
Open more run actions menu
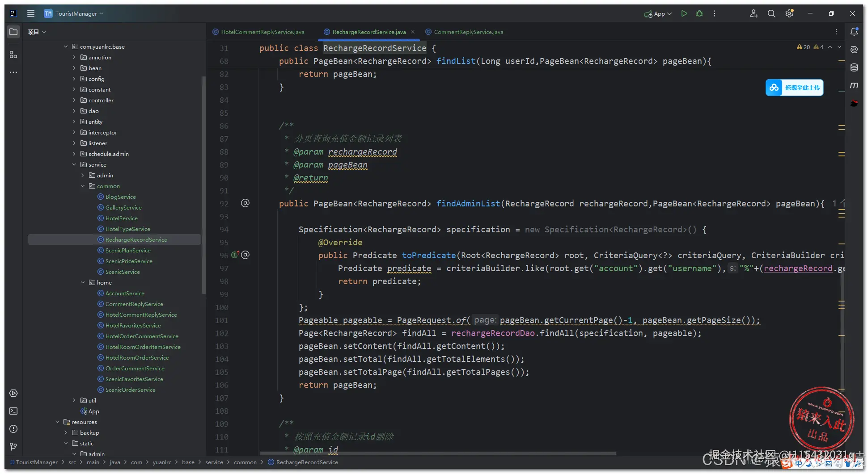coord(715,13)
